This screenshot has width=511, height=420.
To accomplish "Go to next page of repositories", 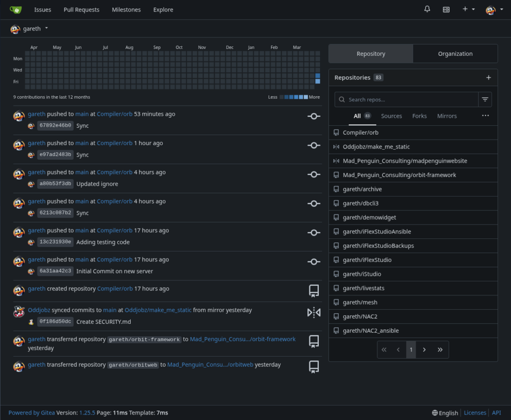I will pos(424,350).
